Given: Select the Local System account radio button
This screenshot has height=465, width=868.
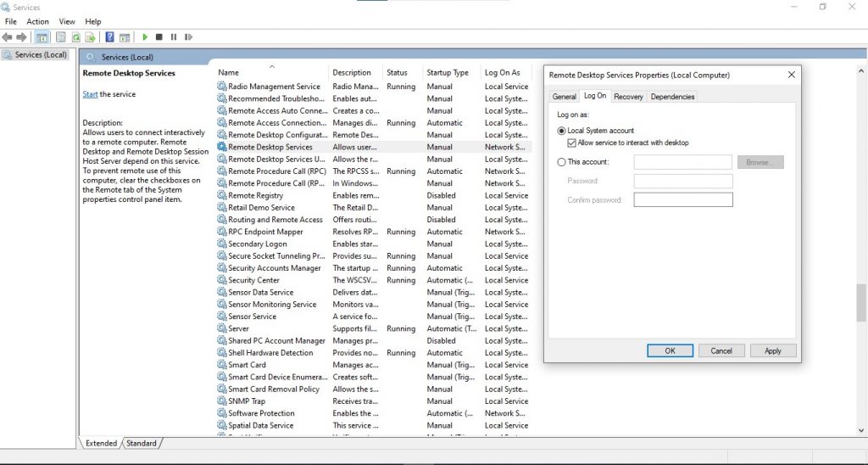Looking at the screenshot, I should pos(561,131).
